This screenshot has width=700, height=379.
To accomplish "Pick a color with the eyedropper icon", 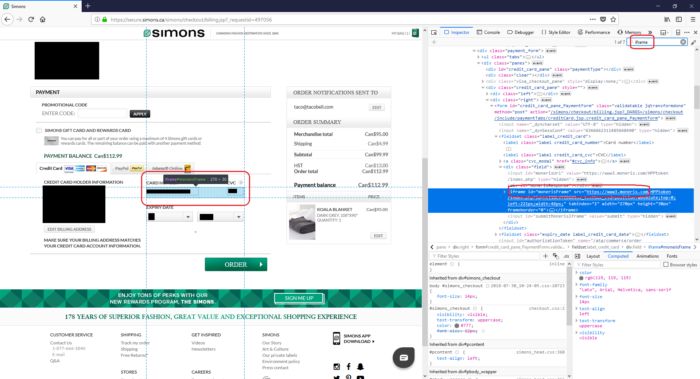I will (x=693, y=42).
